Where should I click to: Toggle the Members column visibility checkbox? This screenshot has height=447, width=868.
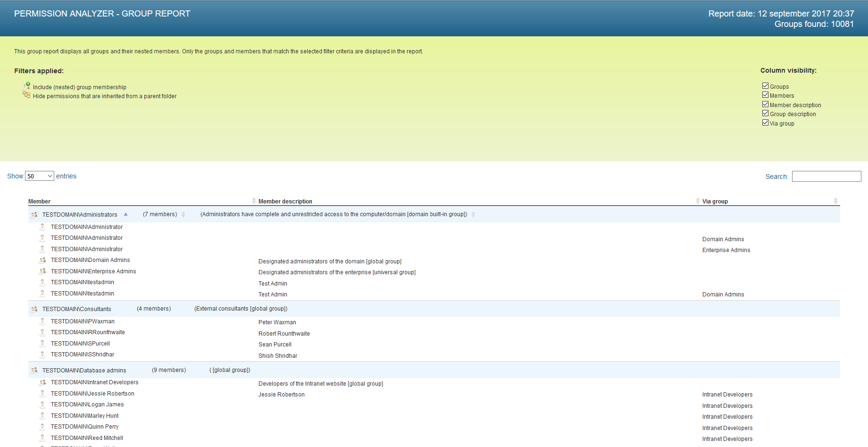(x=765, y=95)
